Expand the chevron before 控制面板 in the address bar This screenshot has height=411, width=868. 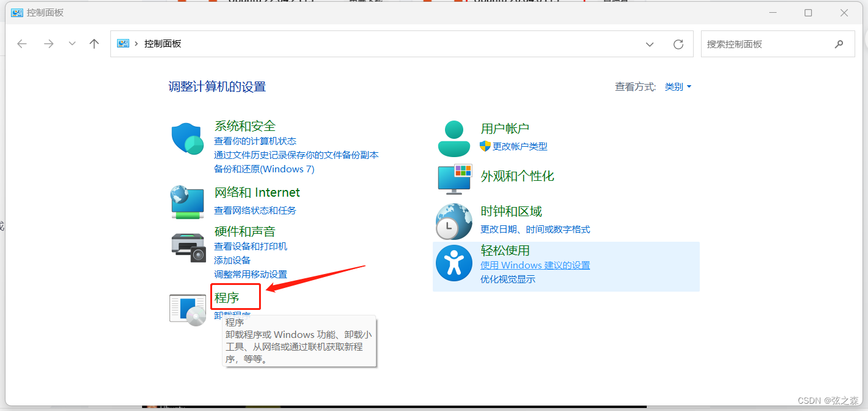pos(137,44)
